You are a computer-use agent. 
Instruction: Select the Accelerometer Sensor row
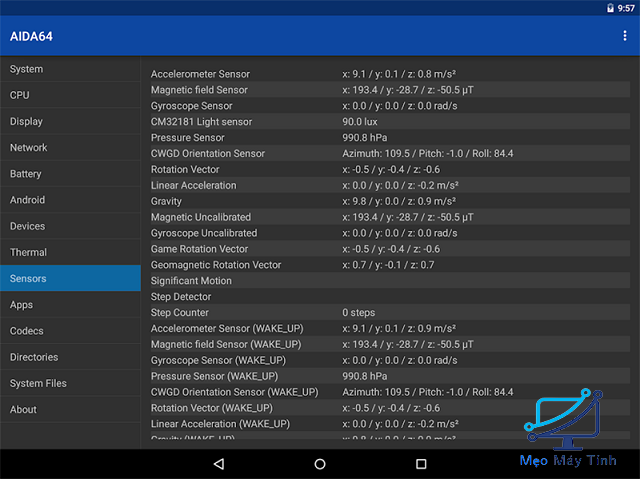(390, 74)
